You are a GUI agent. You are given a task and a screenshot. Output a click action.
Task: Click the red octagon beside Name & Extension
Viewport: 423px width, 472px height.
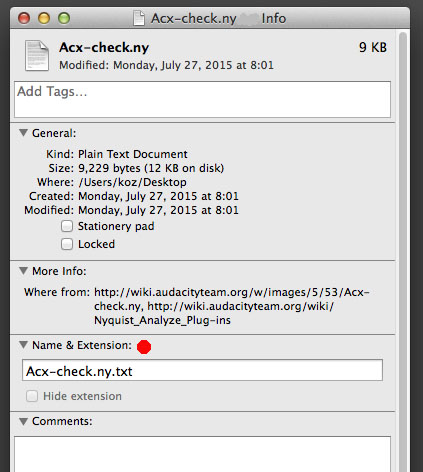144,347
